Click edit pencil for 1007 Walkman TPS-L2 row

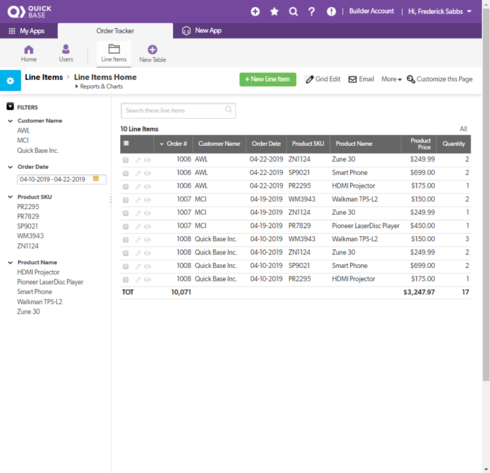(138, 200)
